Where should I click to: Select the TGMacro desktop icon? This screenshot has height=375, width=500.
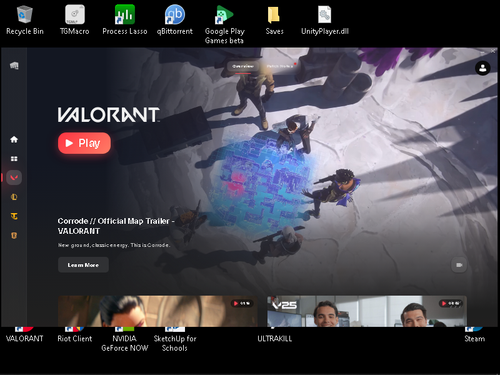(x=75, y=20)
